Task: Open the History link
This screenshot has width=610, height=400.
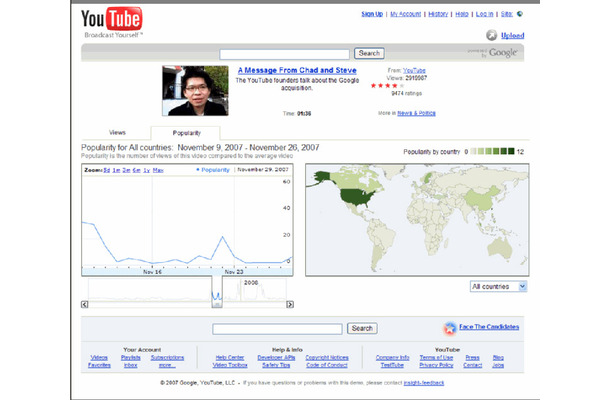Action: tap(438, 14)
